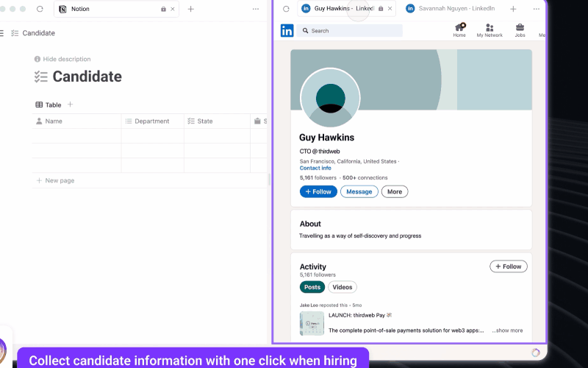
Task: Click reload icon in LinkedIn window
Action: [x=286, y=9]
